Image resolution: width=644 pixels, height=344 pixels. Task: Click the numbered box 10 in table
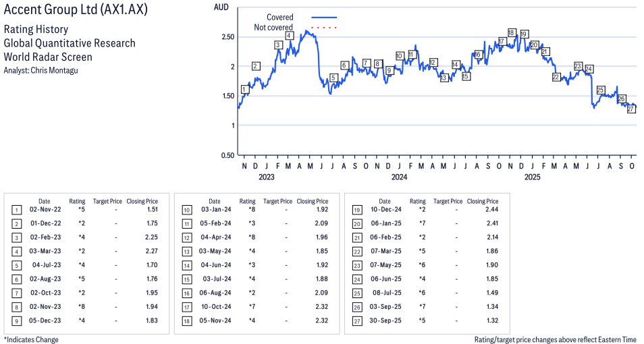click(x=186, y=210)
